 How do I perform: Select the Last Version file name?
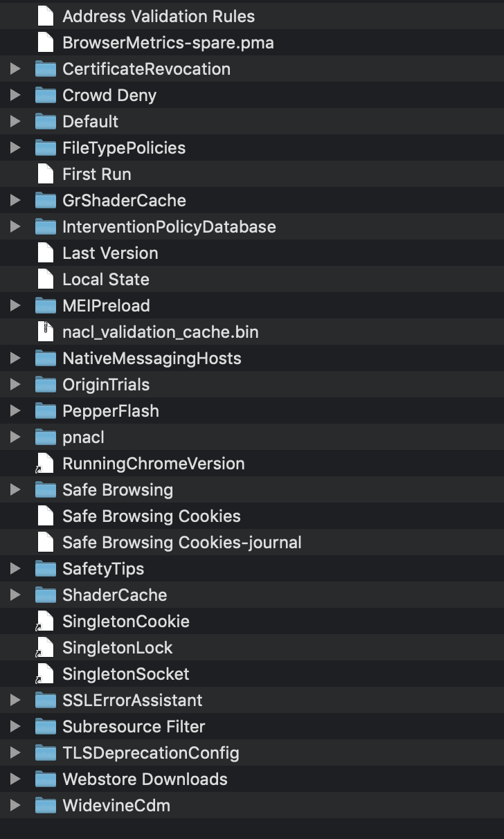110,253
